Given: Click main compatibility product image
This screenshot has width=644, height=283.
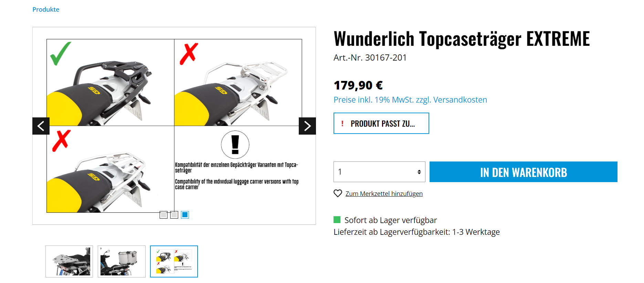Looking at the screenshot, I should [174, 126].
